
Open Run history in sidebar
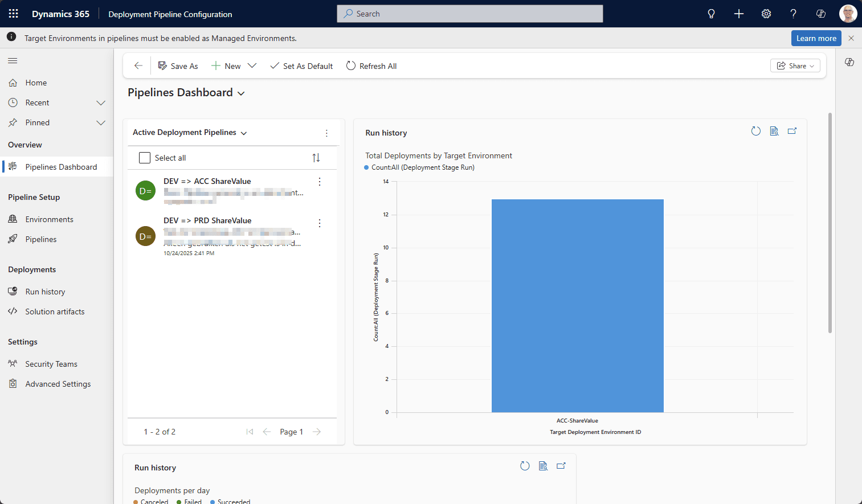coord(45,292)
